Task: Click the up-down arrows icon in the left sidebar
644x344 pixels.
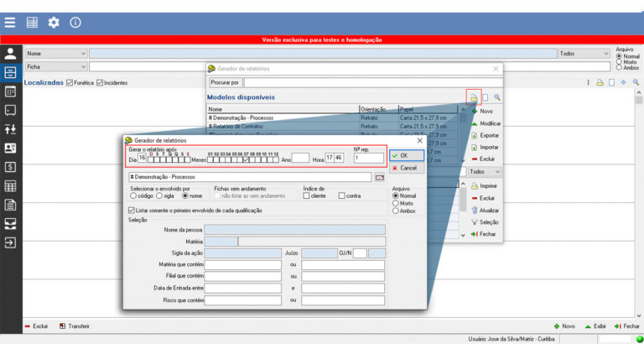Action: tap(10, 129)
